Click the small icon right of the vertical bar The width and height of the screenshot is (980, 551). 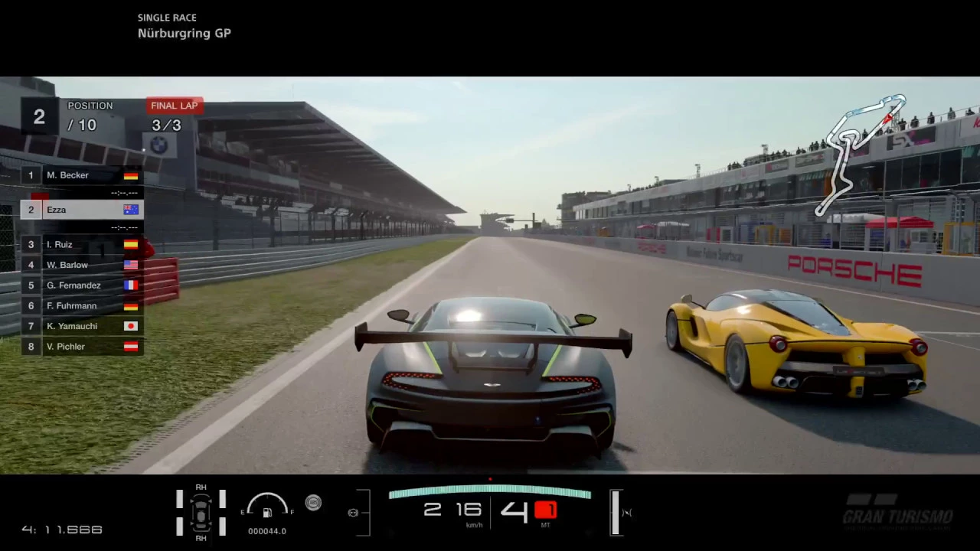pos(626,513)
